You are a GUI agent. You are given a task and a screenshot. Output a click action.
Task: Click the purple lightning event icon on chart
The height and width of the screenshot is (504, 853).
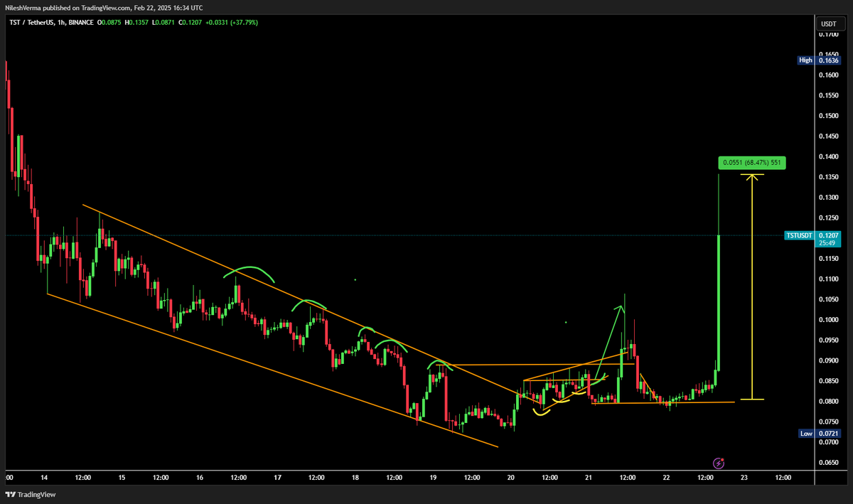point(718,463)
